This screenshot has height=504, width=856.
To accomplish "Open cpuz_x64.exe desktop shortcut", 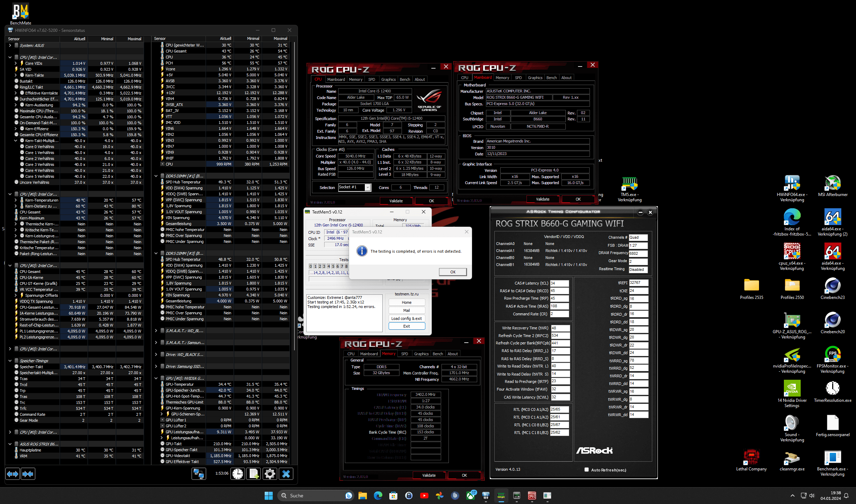I will (x=792, y=257).
